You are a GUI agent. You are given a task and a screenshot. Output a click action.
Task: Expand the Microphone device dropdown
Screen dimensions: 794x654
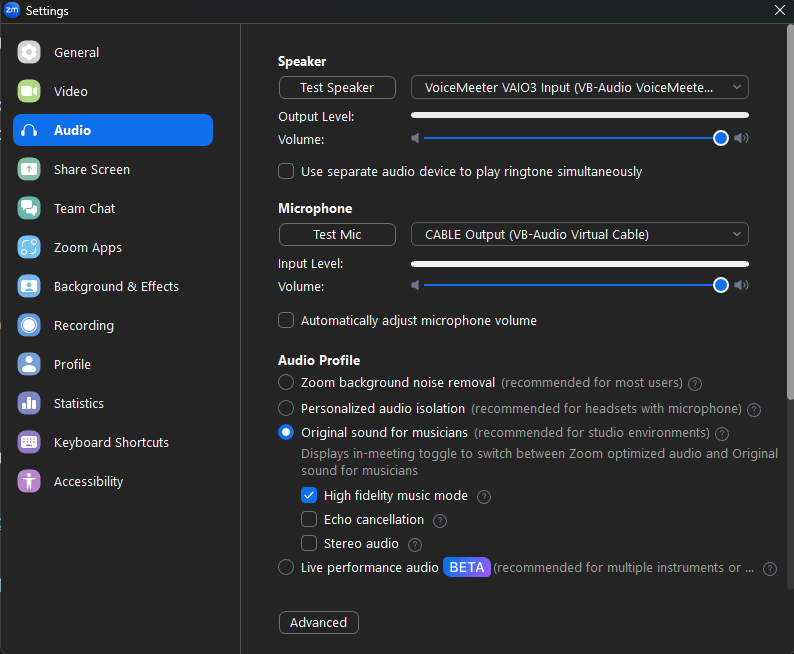tap(579, 234)
